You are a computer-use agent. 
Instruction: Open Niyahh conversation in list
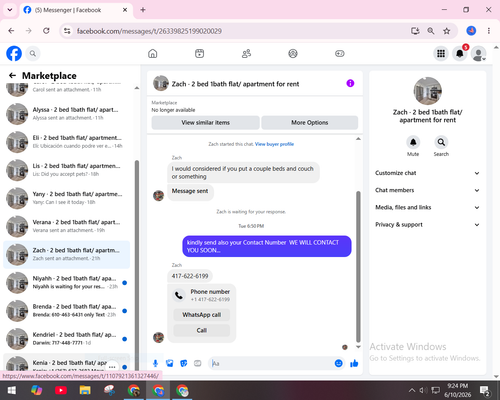(x=67, y=282)
